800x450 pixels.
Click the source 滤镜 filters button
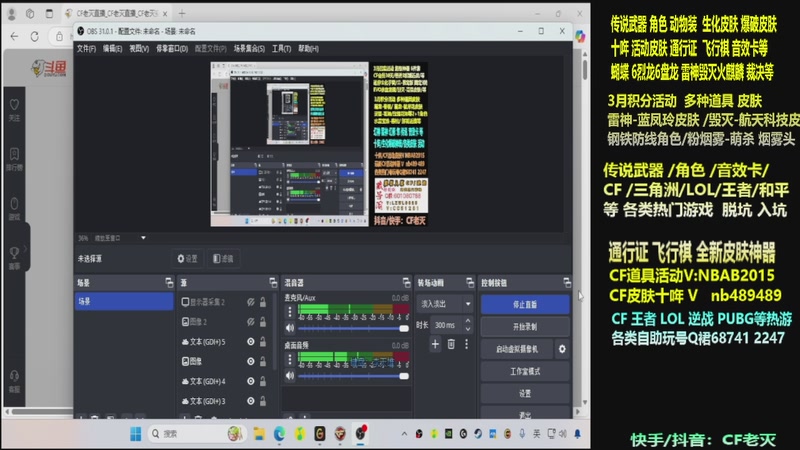(223, 259)
